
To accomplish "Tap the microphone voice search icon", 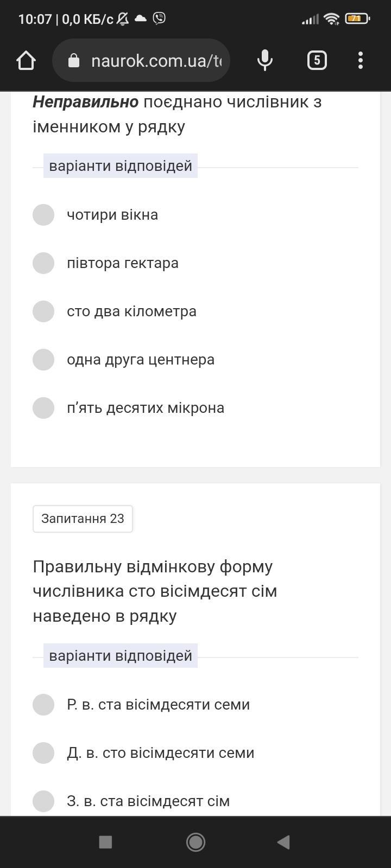I will [264, 60].
